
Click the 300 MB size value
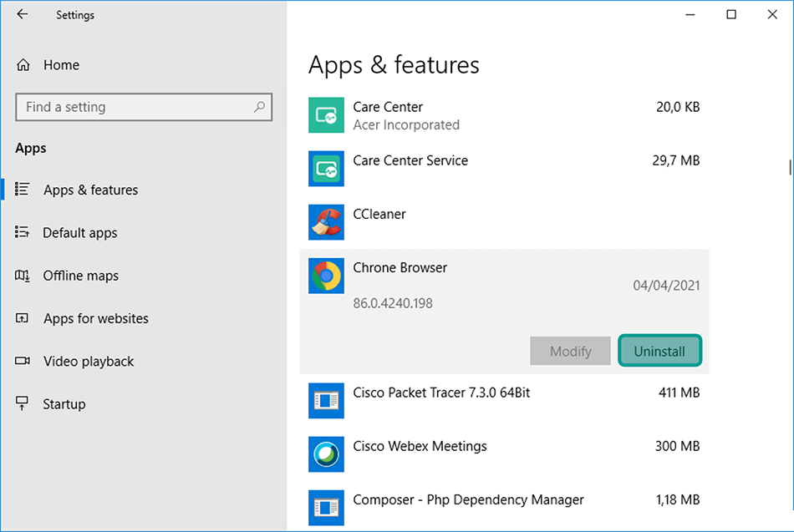[x=678, y=446]
